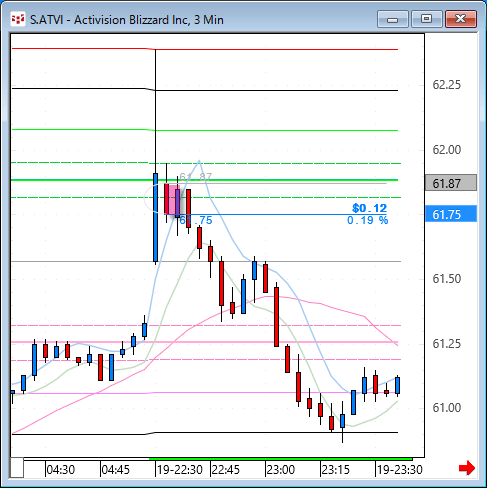Close the S.ATVI chart window

(x=461, y=19)
